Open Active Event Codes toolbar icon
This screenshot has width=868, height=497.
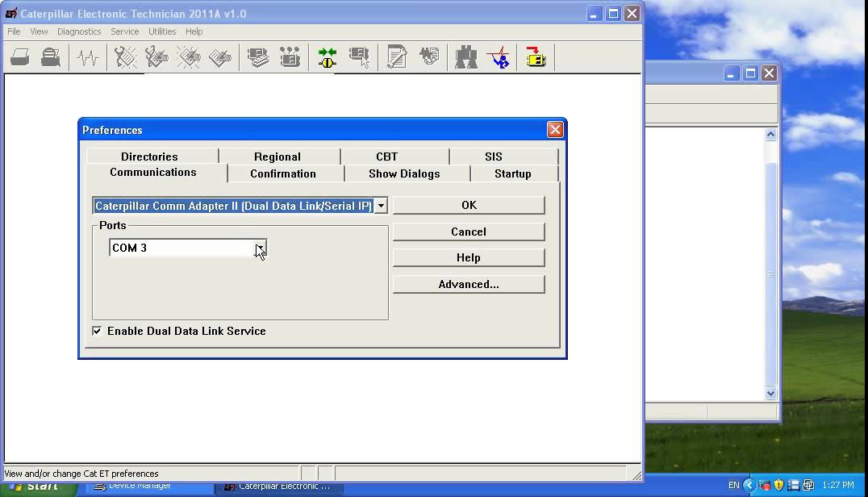[189, 57]
